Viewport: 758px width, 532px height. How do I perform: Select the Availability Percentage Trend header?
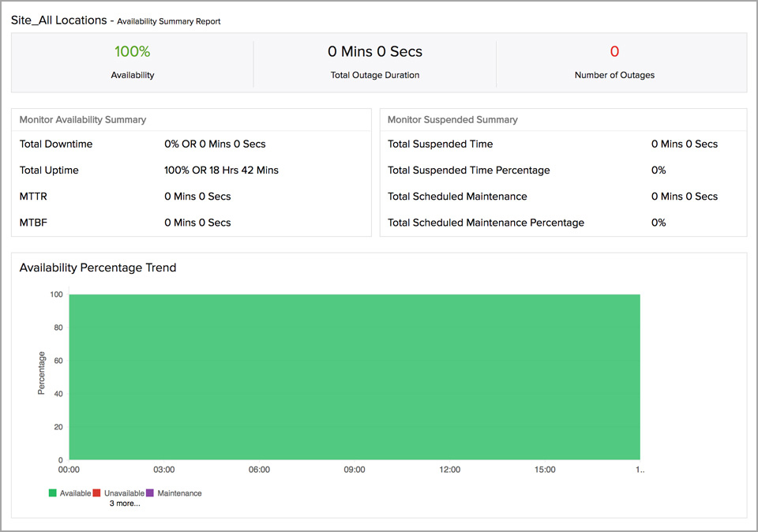coord(98,268)
